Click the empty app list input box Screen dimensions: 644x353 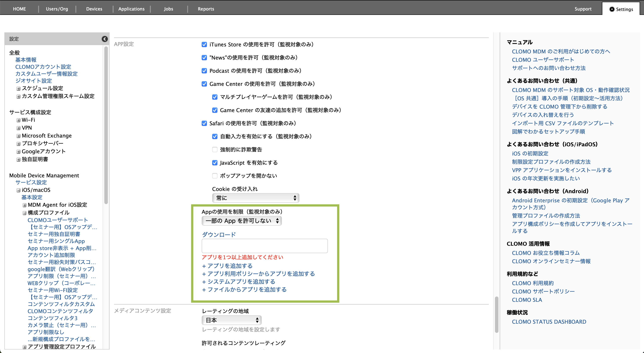(265, 246)
